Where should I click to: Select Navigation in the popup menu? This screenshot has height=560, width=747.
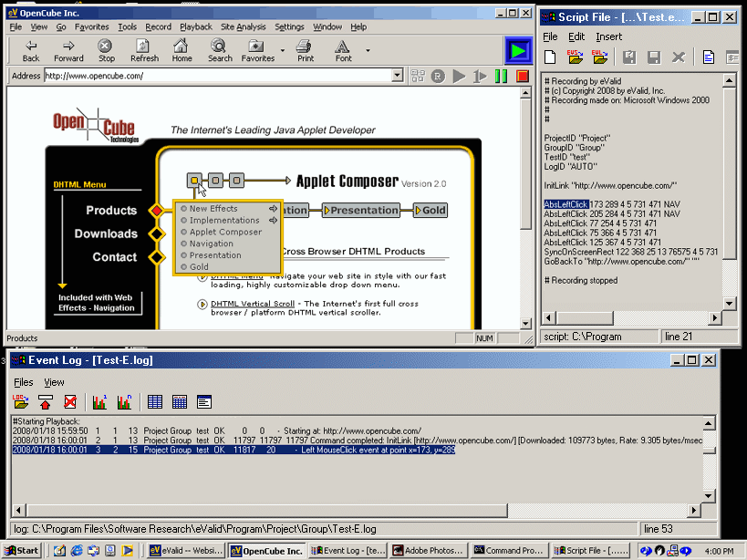pyautogui.click(x=211, y=244)
